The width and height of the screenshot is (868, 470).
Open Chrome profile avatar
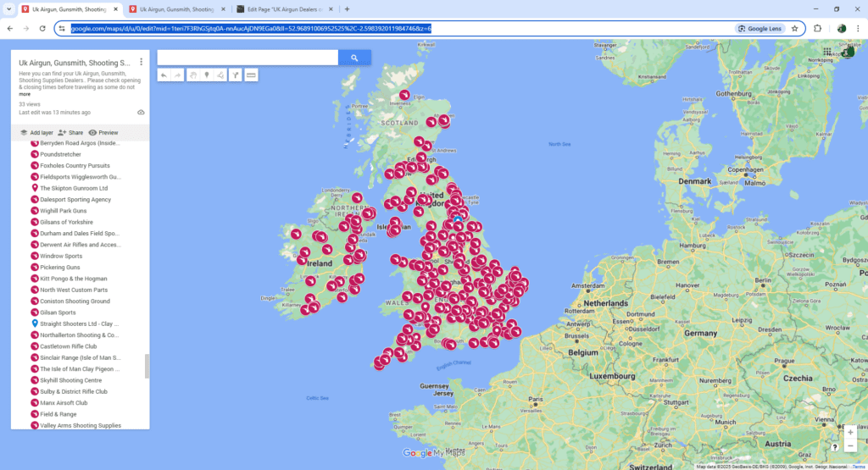point(842,29)
